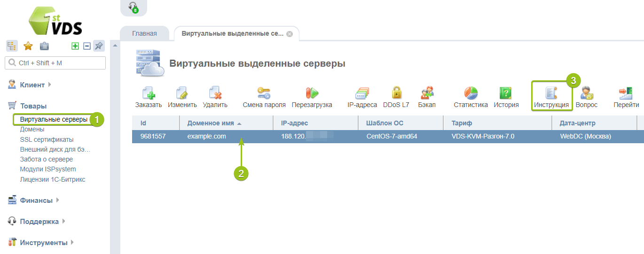
Task: Open Лицензии 1С-Битрикс item
Action: pos(53,179)
